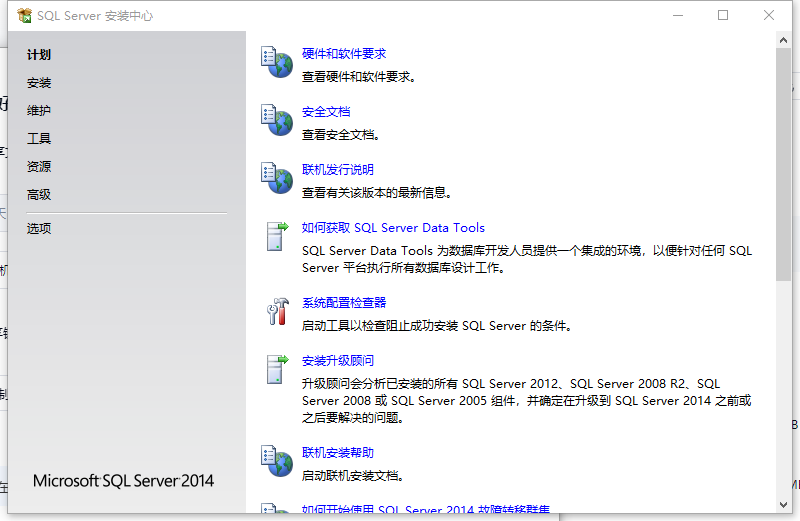Switch to the 安装 sidebar page
Screen dimensions: 800x521
[x=39, y=83]
